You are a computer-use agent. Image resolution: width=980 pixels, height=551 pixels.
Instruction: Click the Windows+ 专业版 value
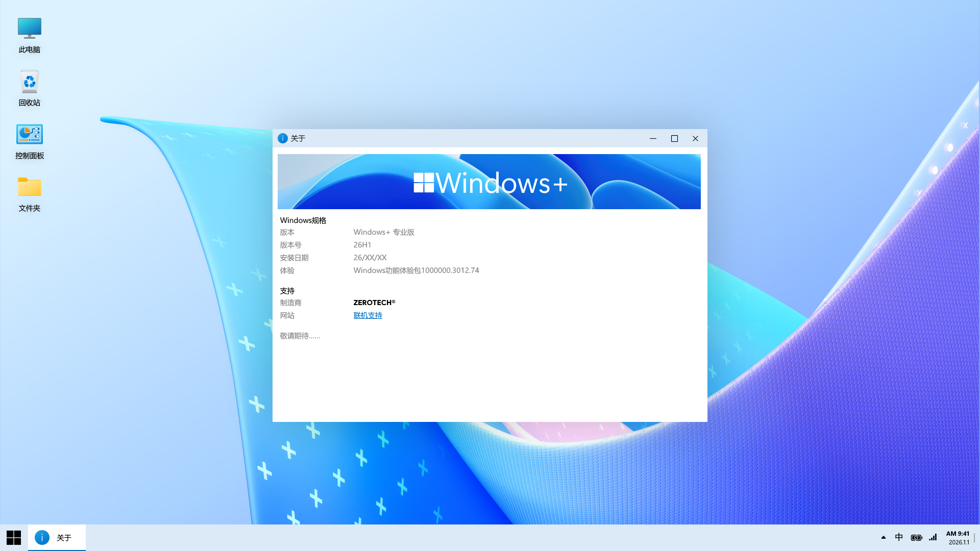(x=384, y=232)
